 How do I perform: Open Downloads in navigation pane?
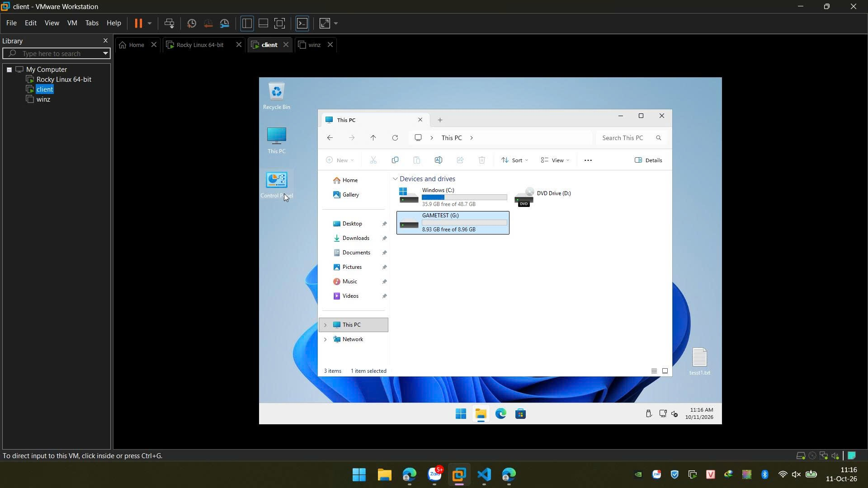click(356, 238)
